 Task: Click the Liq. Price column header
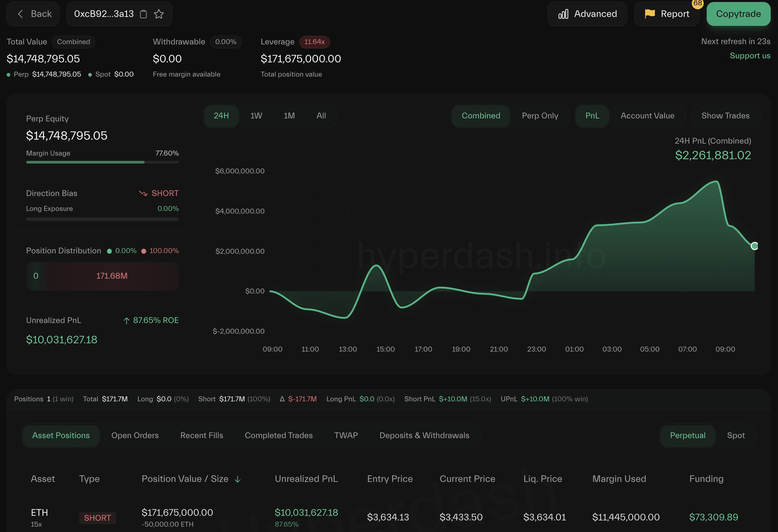[x=542, y=479]
